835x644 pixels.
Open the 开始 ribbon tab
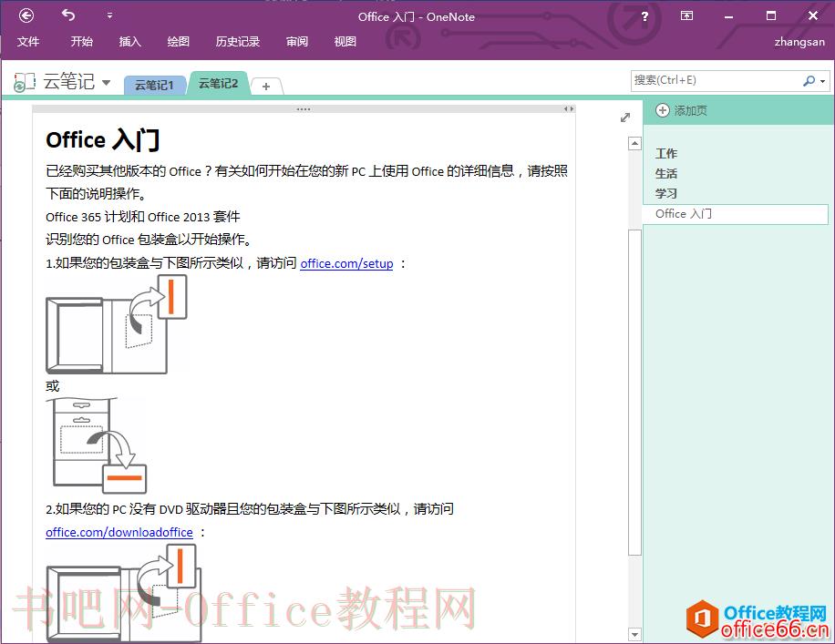[x=81, y=42]
